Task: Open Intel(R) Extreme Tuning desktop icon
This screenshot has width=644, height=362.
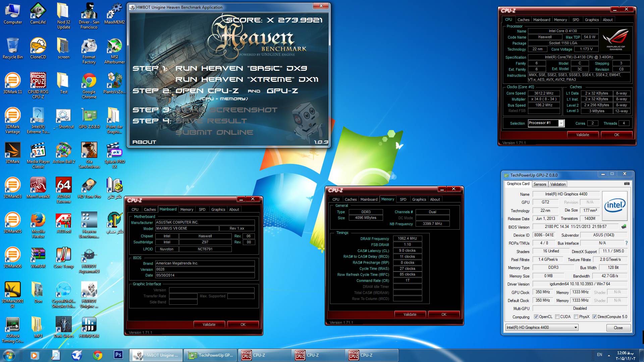Action: coord(38,120)
